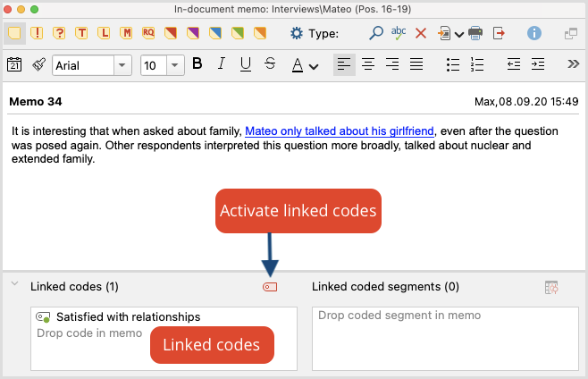Image resolution: width=588 pixels, height=379 pixels.
Task: Align text left
Action: (344, 64)
